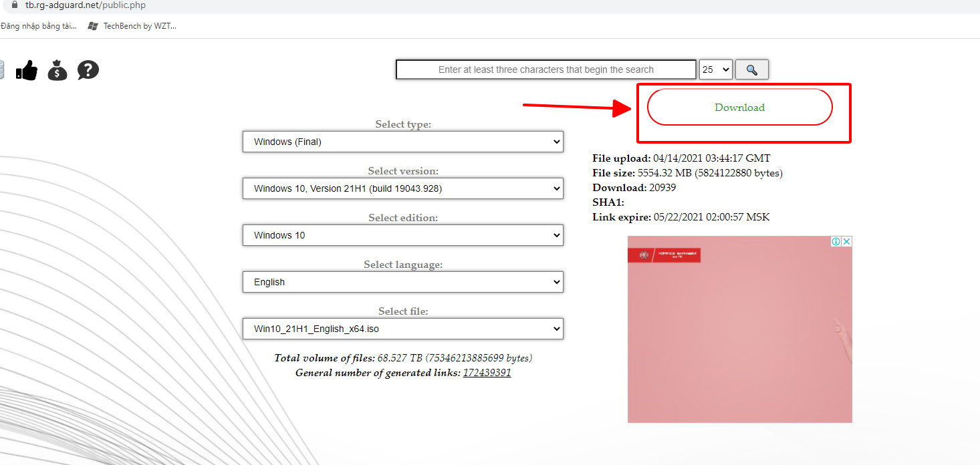Open the generated links number 172439391
The image size is (980, 465).
point(487,373)
